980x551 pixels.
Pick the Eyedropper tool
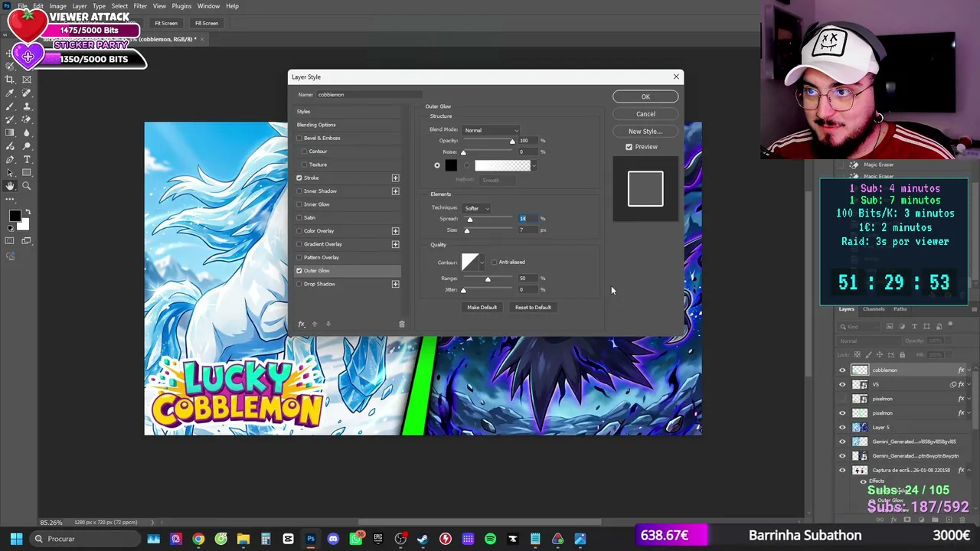[x=10, y=93]
